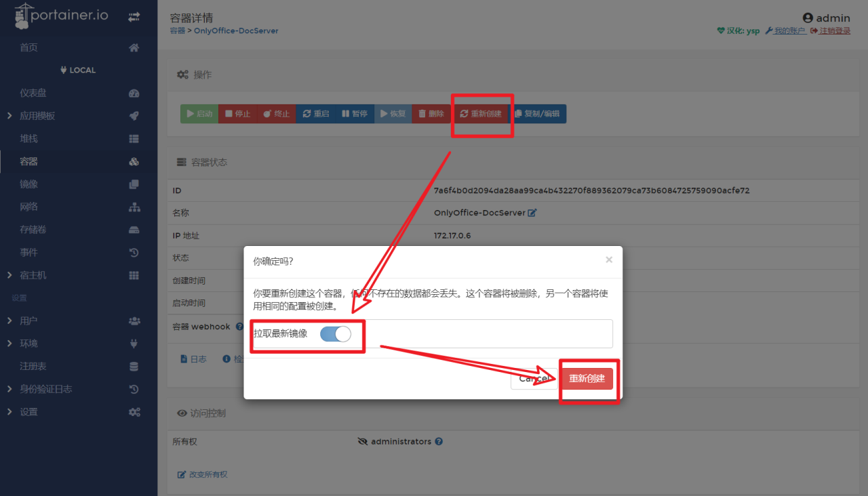Expand the 身份验证日志 sidebar group

9,389
